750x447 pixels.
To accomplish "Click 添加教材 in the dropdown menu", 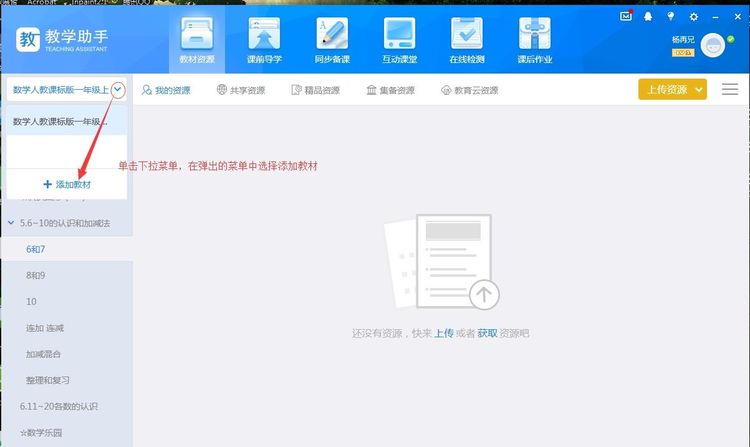I will [x=66, y=185].
